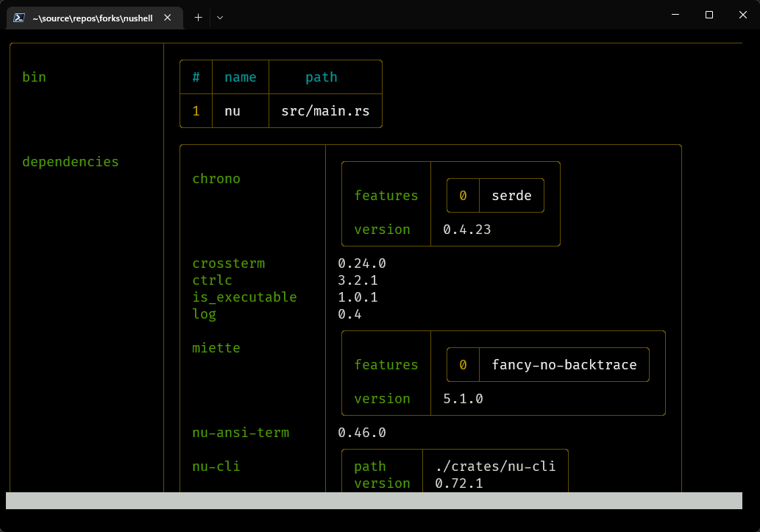Click the PowerShell icon in the tab
This screenshot has width=760, height=532.
19,18
